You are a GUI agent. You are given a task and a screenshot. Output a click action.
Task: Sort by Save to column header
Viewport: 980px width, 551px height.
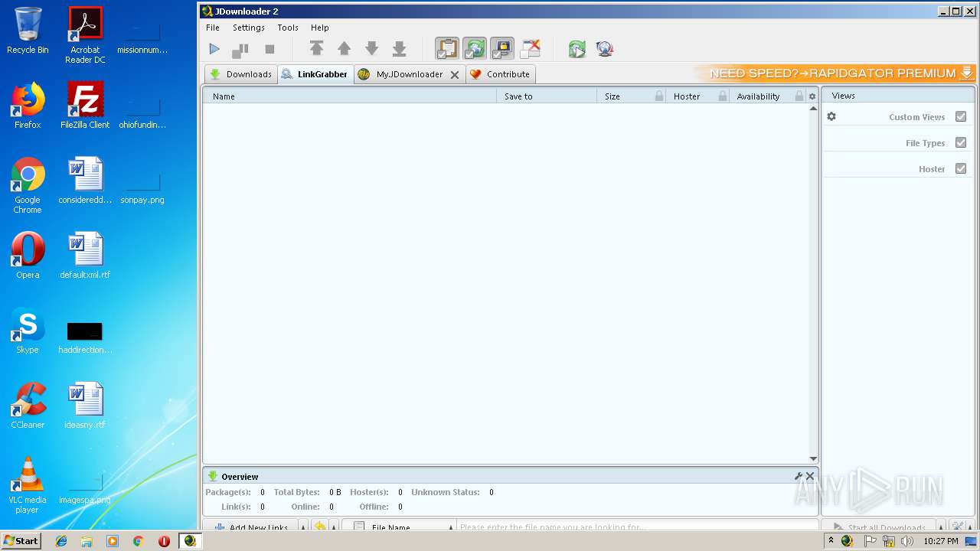click(x=547, y=96)
